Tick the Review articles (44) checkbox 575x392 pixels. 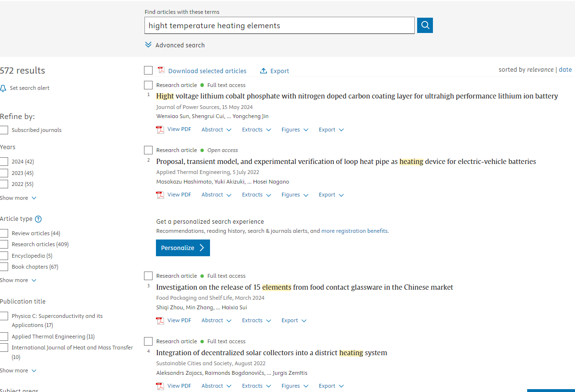[x=4, y=233]
